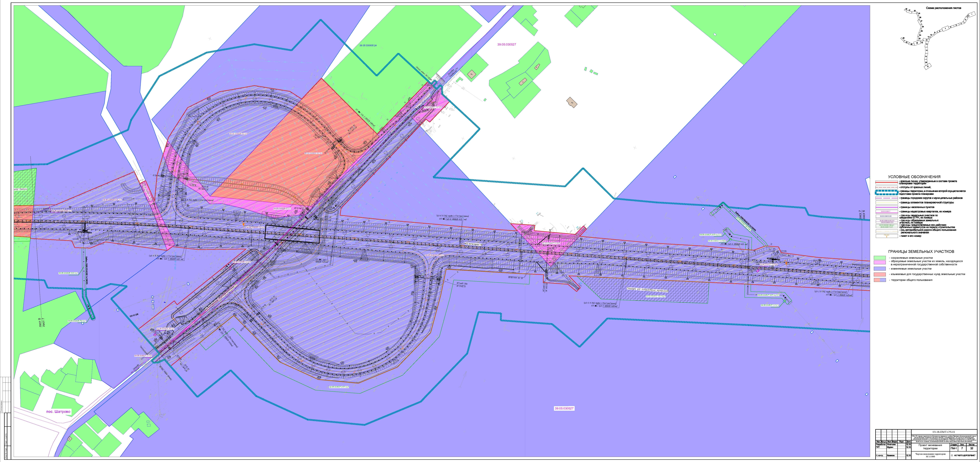Click the red dashed 'отступы от красных линий' symbol
Viewport: 980px width, 462px height.
click(886, 187)
